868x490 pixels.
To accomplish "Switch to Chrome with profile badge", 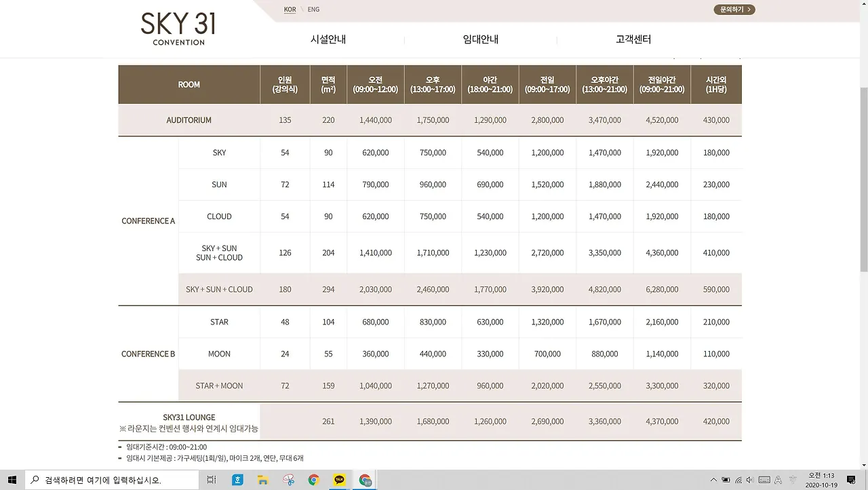I will pos(366,480).
